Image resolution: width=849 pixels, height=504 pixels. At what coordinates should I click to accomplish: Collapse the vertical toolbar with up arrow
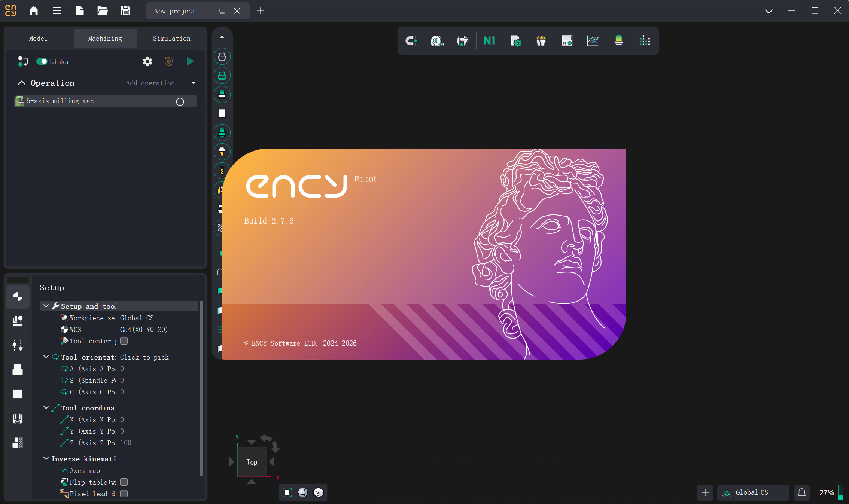tap(222, 37)
